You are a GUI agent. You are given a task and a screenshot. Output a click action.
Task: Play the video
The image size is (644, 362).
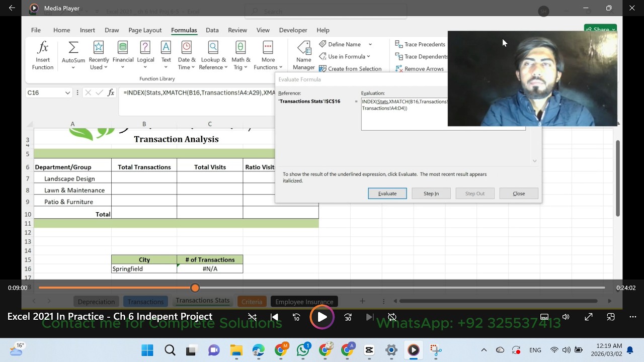tap(322, 317)
